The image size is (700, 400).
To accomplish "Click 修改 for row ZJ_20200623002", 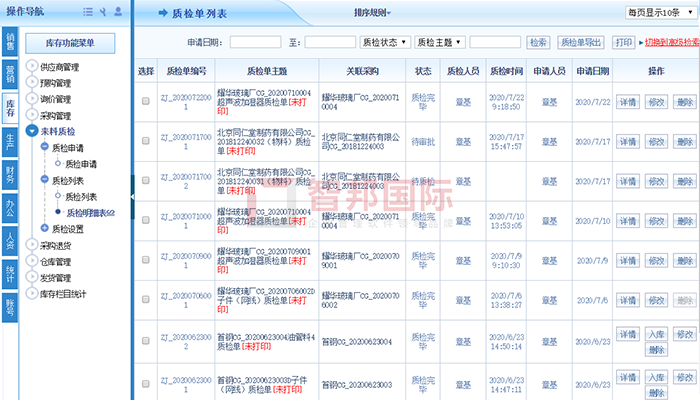I will [685, 334].
